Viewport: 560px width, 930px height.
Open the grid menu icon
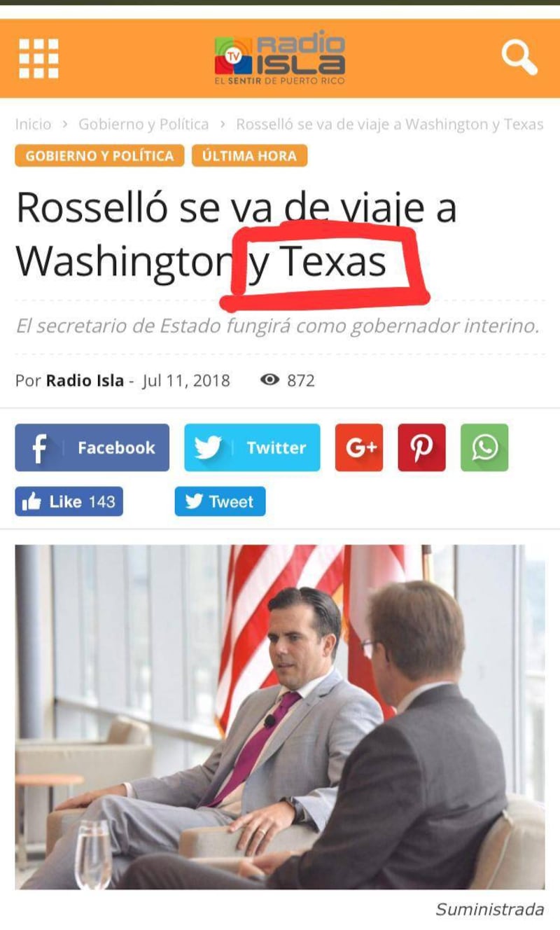tap(38, 58)
